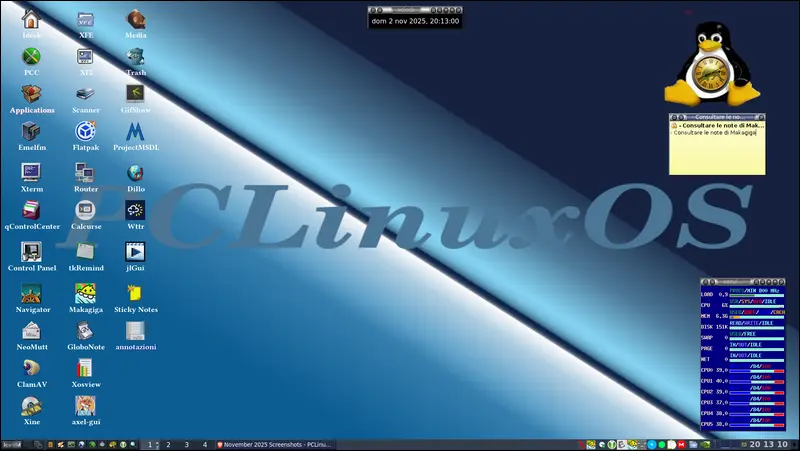The width and height of the screenshot is (800, 451).
Task: Launch tkRemind icon
Action: pos(85,252)
